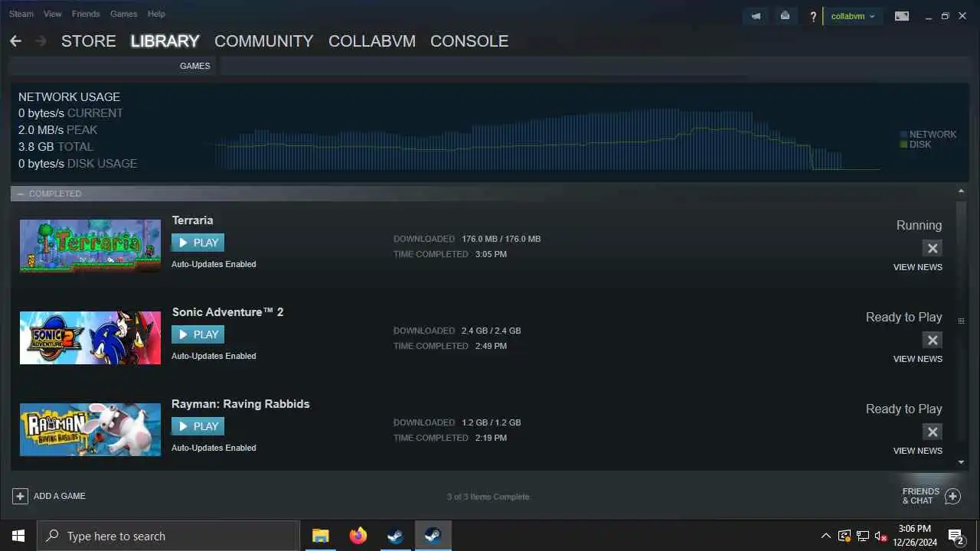Screen dimensions: 980x551
Task: Toggle the NETWORK graph legend
Action: click(928, 135)
